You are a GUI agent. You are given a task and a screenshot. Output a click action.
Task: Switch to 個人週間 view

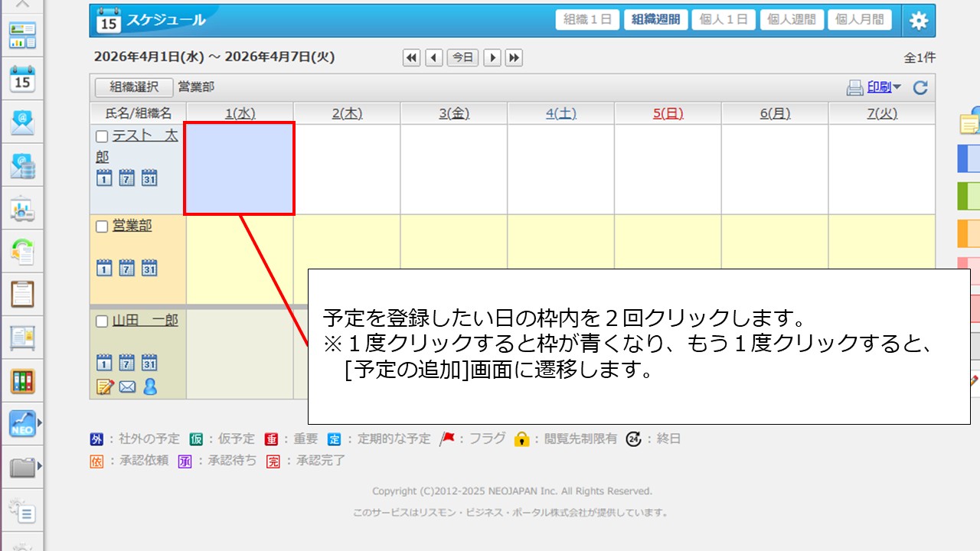coord(792,20)
